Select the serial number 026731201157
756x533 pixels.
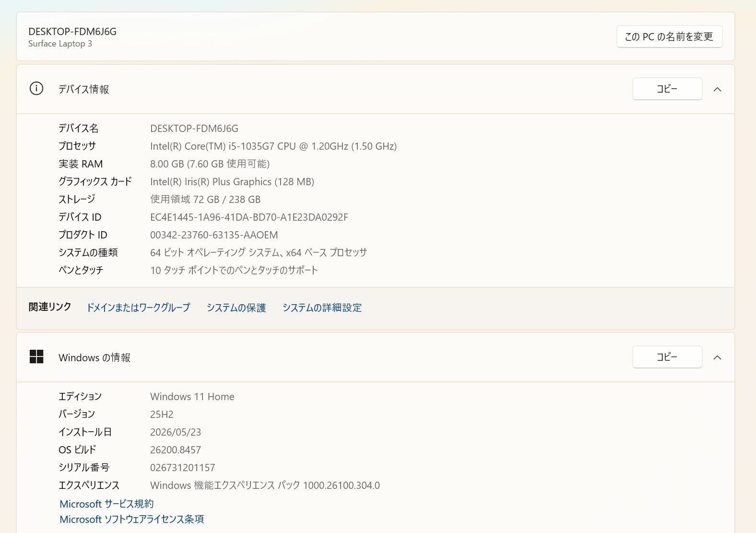tap(183, 468)
